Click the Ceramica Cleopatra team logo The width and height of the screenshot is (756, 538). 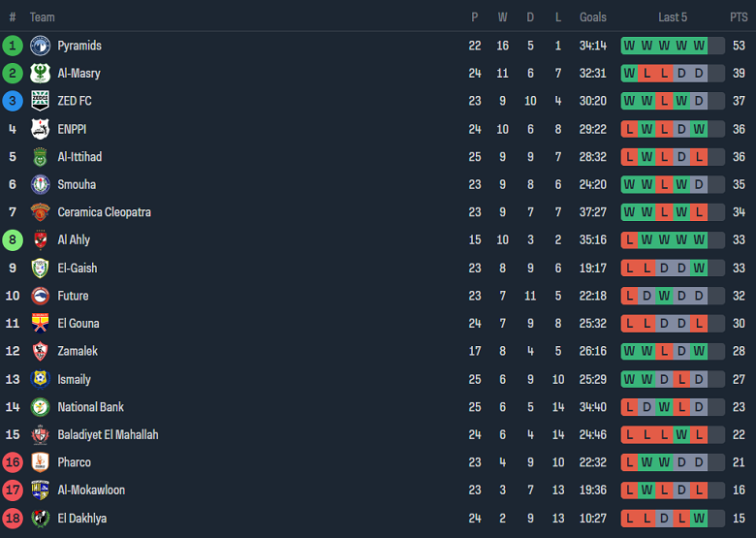[40, 212]
